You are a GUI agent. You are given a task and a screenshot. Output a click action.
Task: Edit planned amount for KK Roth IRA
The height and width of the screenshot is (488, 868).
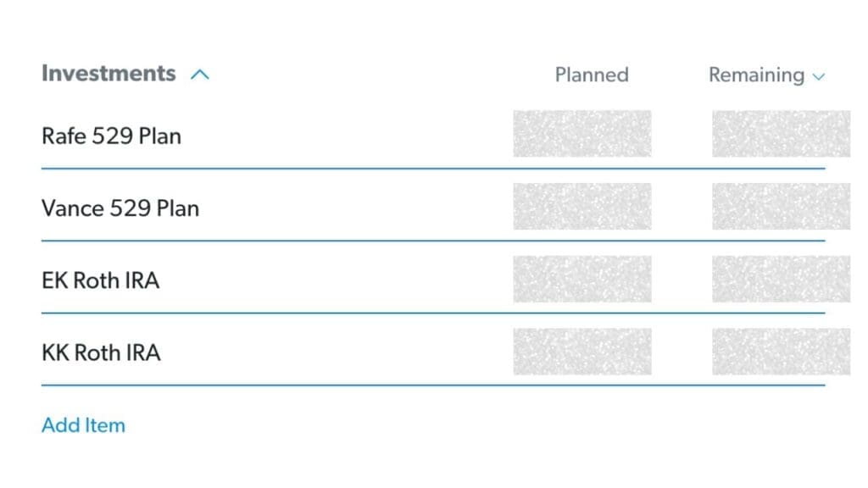tap(582, 352)
